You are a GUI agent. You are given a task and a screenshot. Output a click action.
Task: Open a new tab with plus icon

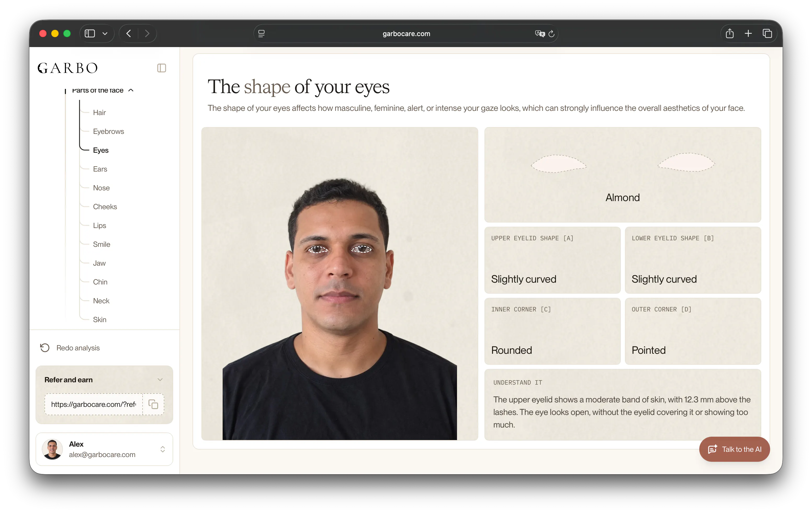pos(748,33)
